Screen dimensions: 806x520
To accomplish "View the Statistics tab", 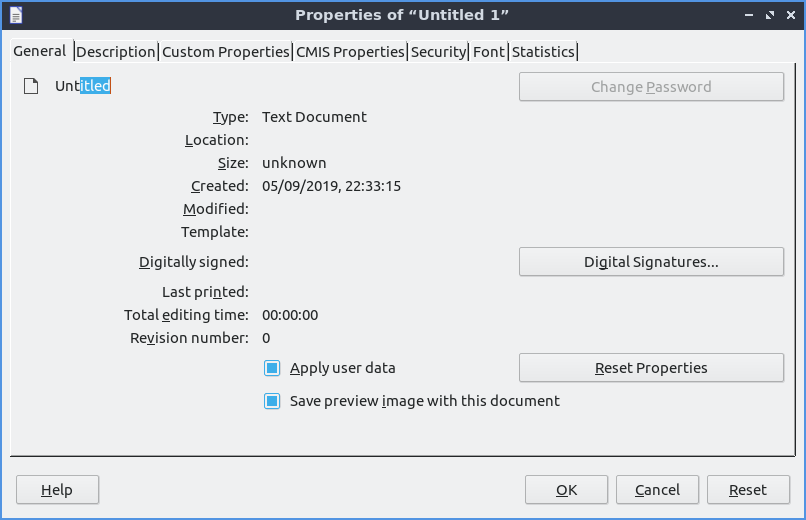I will pos(544,52).
